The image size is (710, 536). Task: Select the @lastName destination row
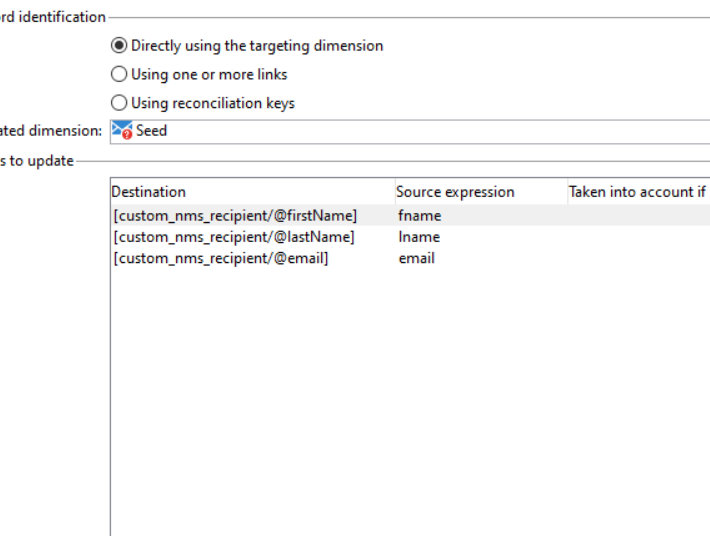tap(234, 237)
